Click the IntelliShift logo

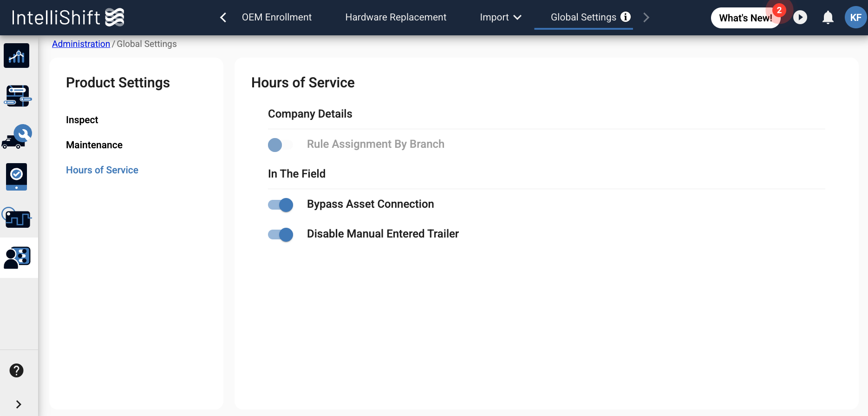point(68,18)
